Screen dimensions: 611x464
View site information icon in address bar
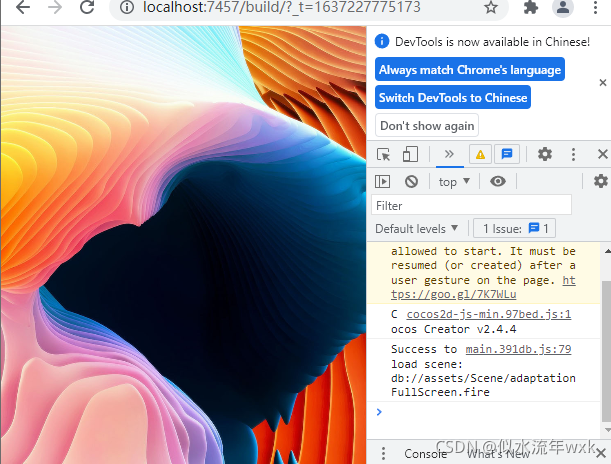point(127,7)
